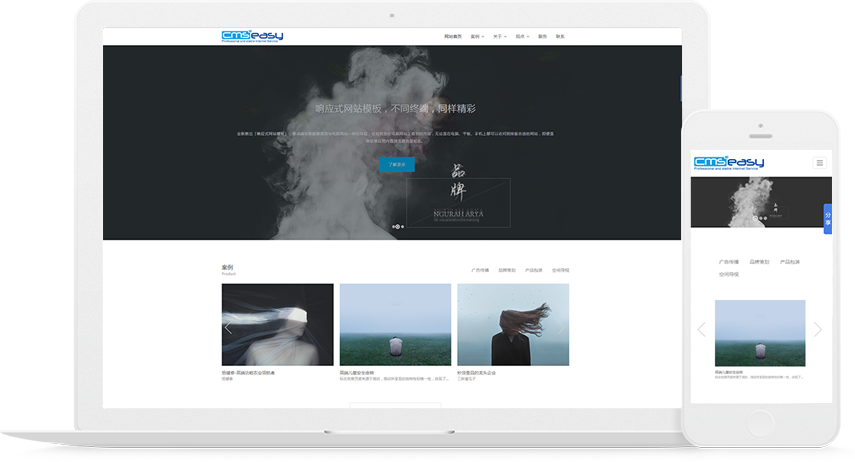Click left arrow on laptop case carousel

pos(228,327)
